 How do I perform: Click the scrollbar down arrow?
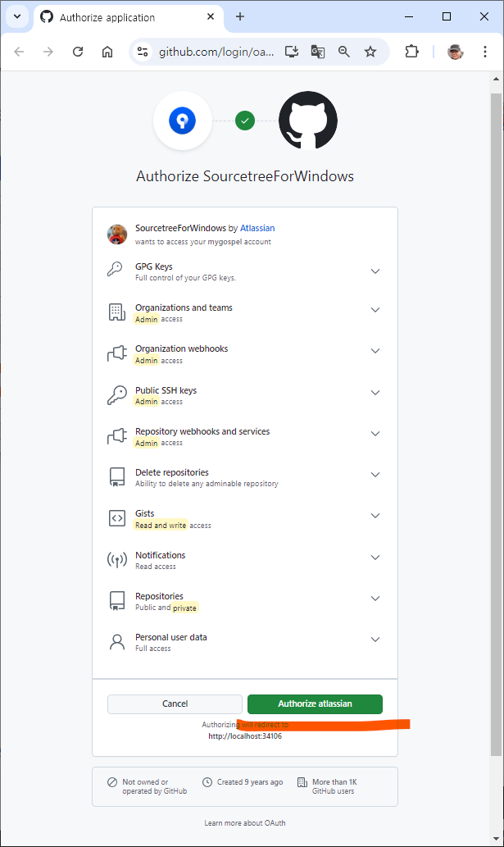496,840
